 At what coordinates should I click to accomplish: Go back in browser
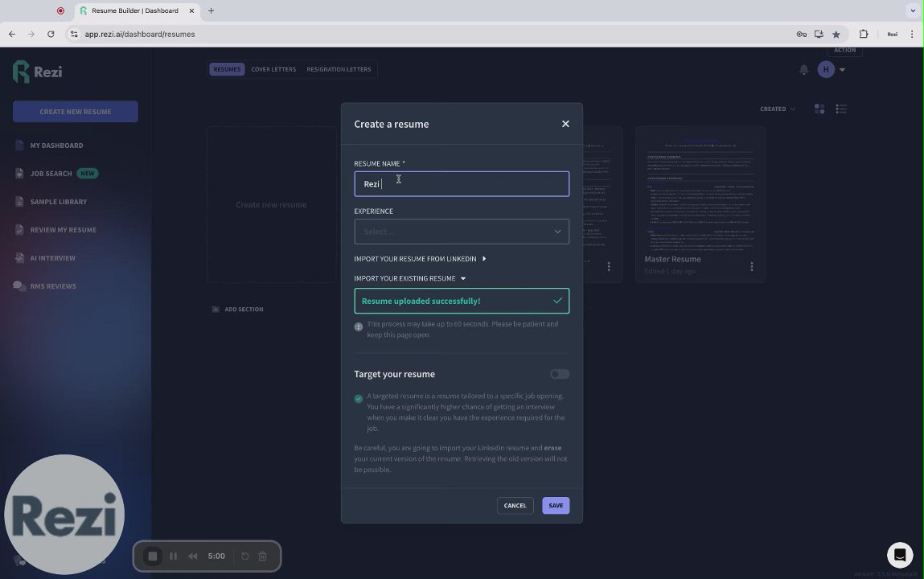pyautogui.click(x=12, y=34)
